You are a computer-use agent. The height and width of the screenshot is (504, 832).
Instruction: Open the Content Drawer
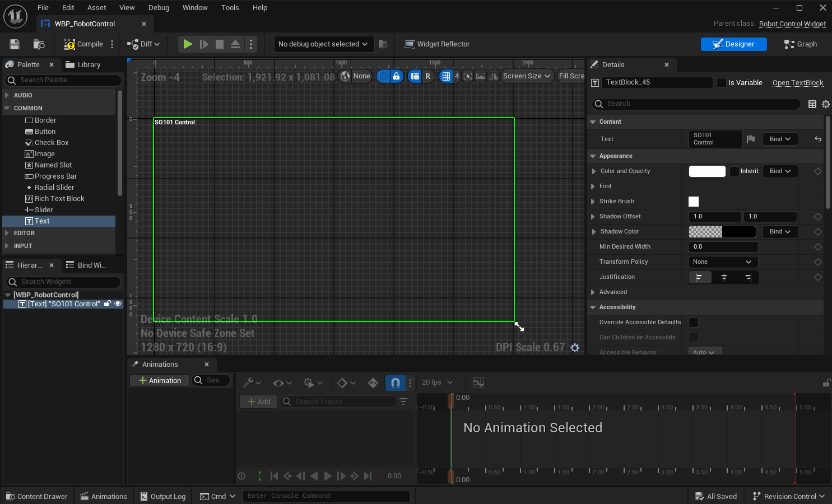click(36, 497)
